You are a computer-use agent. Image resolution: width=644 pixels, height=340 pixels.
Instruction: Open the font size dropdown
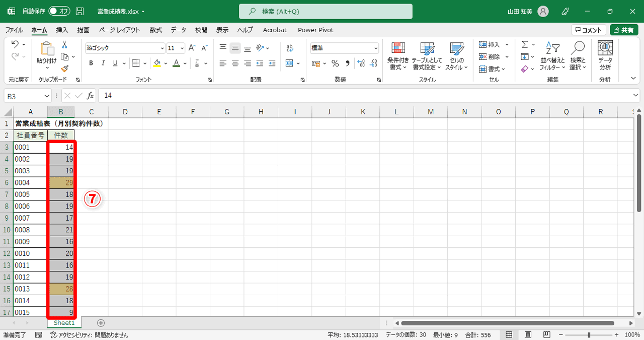pos(182,48)
